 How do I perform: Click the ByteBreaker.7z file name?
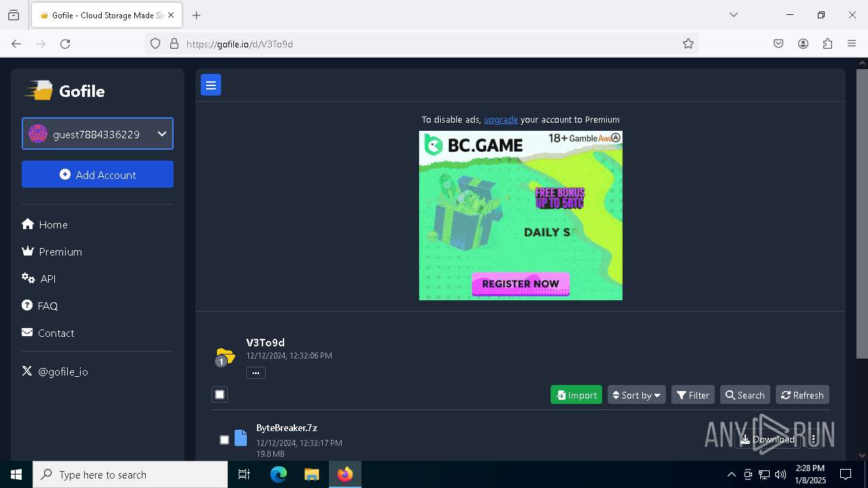pos(287,428)
